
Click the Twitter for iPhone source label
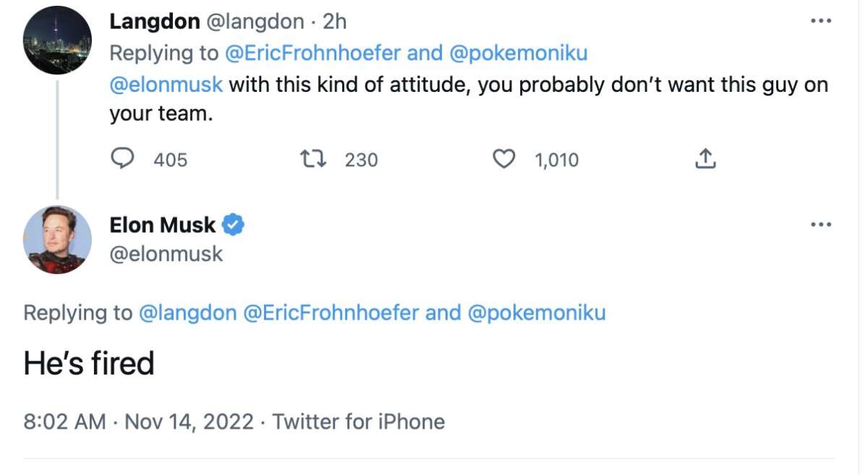click(x=358, y=421)
